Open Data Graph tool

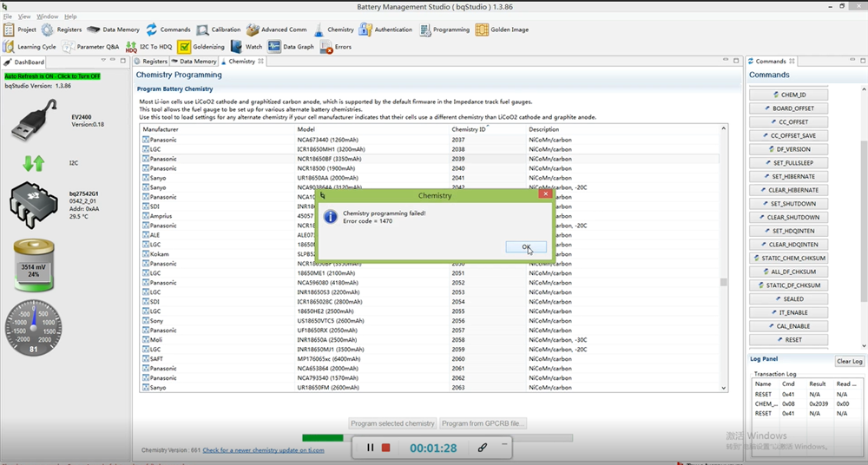(x=291, y=47)
